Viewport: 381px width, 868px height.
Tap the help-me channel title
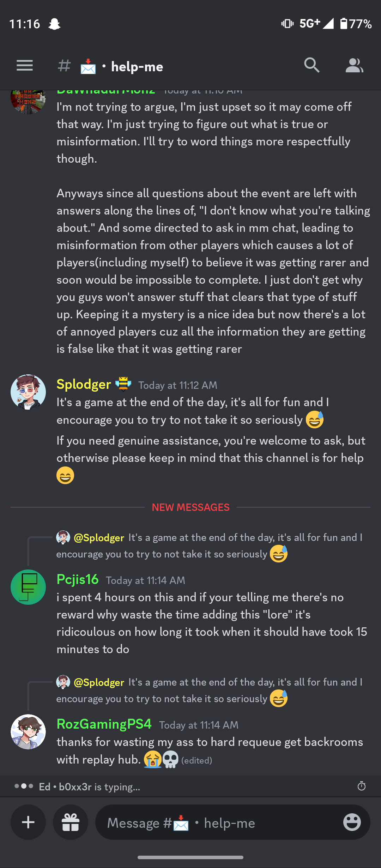click(137, 66)
